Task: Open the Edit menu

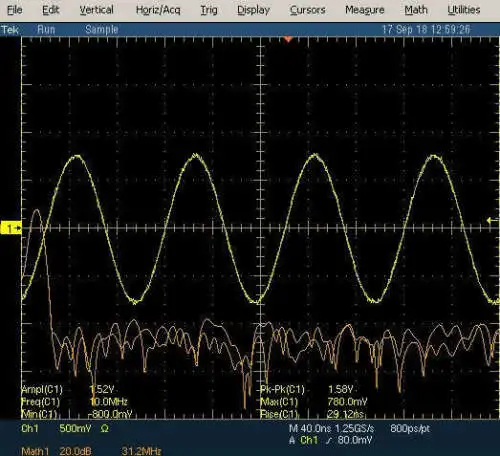Action: click(x=50, y=10)
